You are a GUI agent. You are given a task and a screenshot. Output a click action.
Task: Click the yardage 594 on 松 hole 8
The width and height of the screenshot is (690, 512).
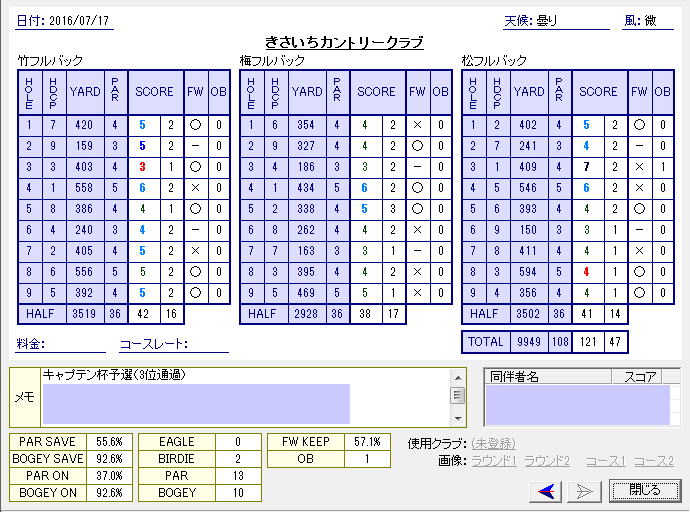[528, 272]
